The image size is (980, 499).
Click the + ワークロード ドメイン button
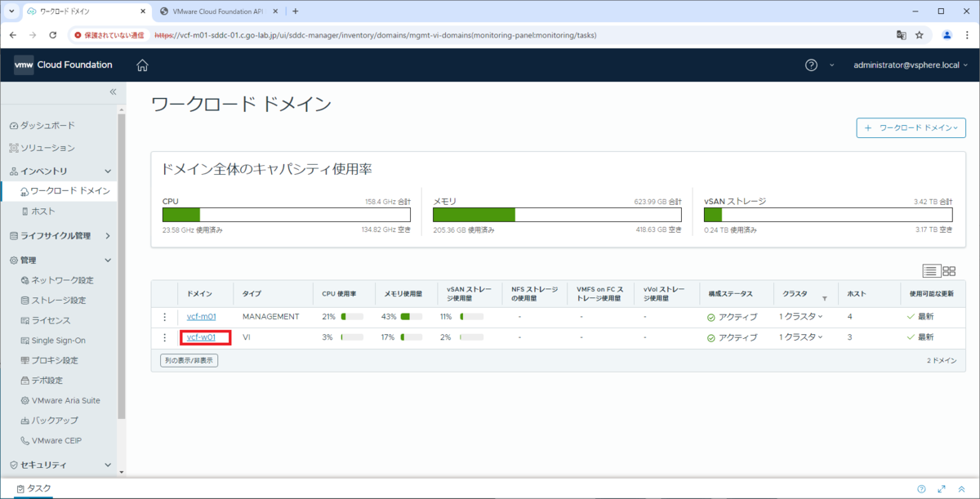(x=911, y=128)
